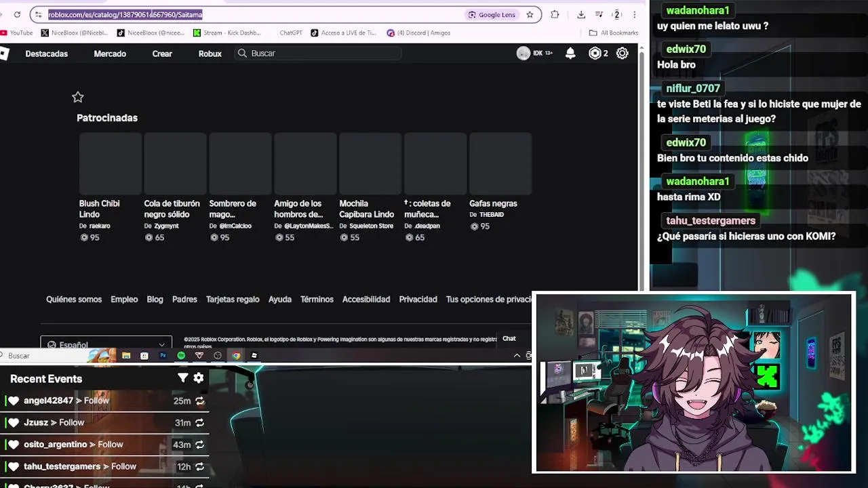Replay the tahu_testergamers follow event

tap(199, 466)
